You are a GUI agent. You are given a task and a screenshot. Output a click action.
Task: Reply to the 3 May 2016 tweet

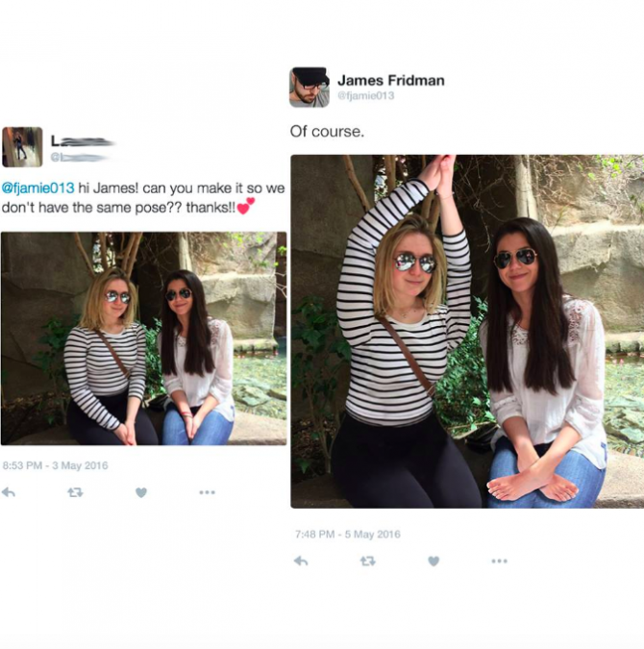point(9,492)
